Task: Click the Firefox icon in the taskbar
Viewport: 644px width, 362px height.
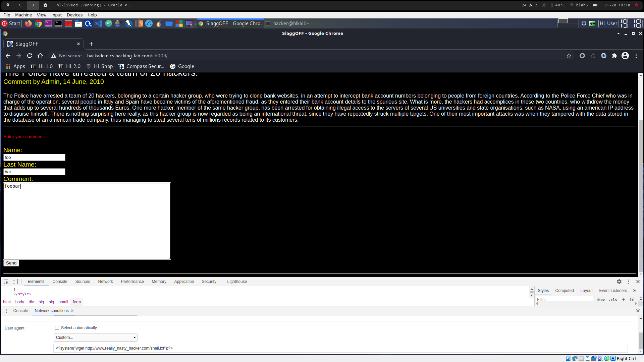Action: pyautogui.click(x=28, y=23)
